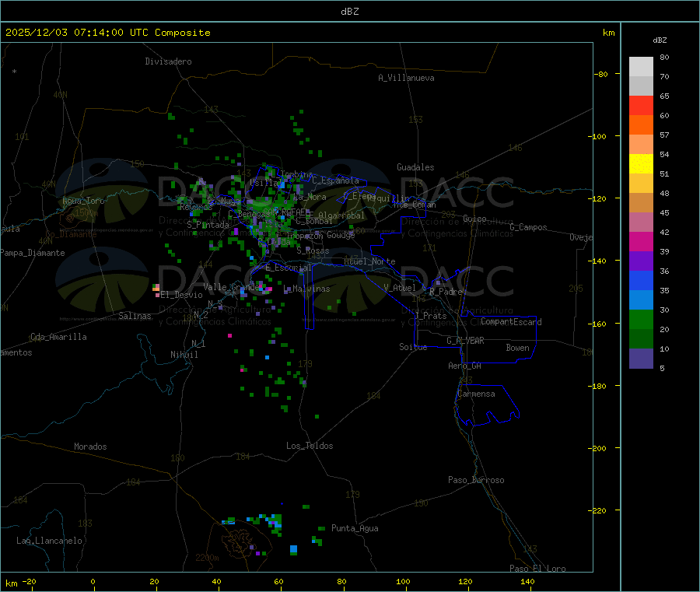The image size is (700, 592).
Task: Click the timestamp 2025/12/03 07:14:00 UTC Composite
Action: click(107, 33)
